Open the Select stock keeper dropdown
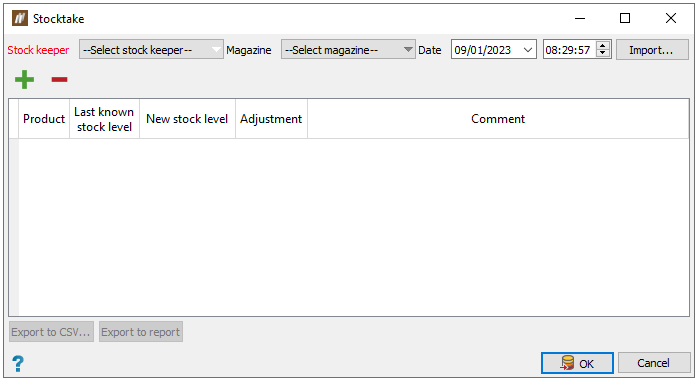699x382 pixels. point(151,49)
